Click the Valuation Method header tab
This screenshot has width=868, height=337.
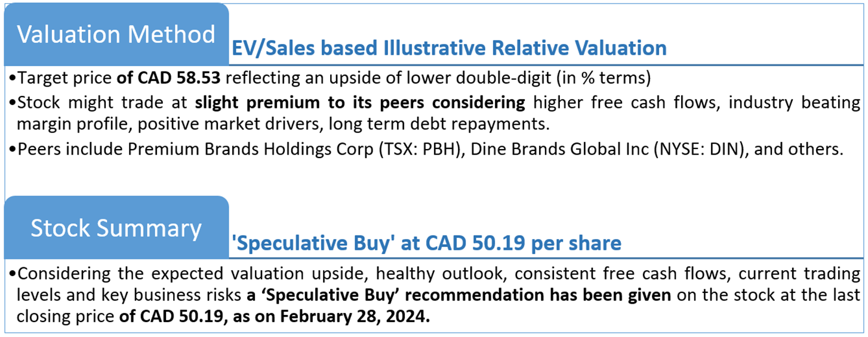pos(116,34)
